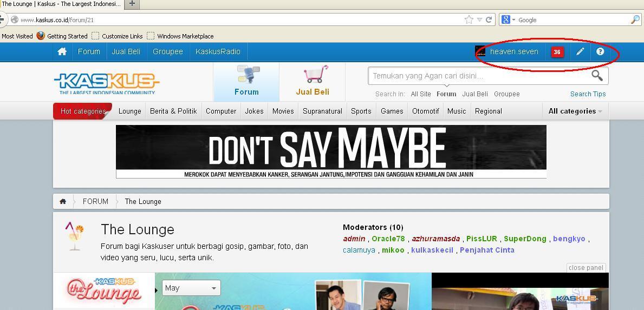Select the Berita & Politik category
Viewport: 644px width, 310px height.
(173, 111)
